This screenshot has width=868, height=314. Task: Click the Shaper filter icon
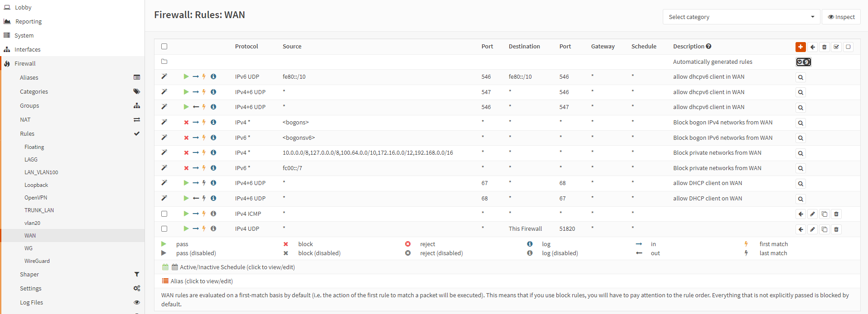[137, 274]
